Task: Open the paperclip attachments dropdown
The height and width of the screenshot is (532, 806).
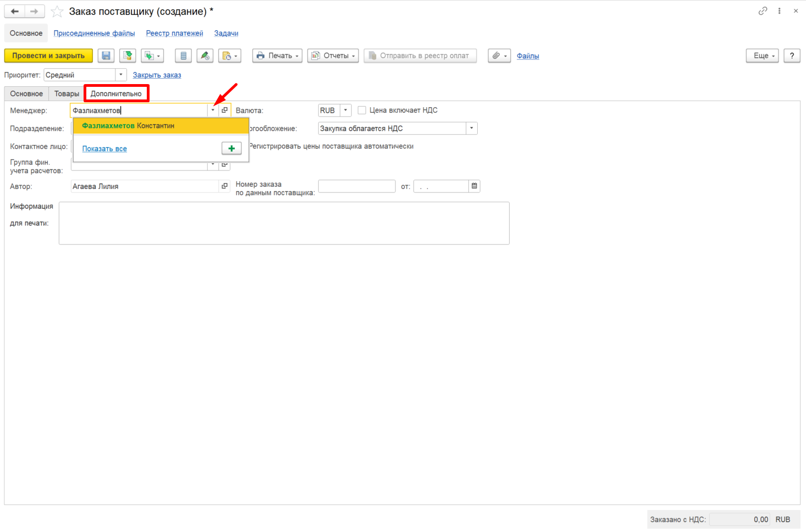Action: tap(499, 56)
